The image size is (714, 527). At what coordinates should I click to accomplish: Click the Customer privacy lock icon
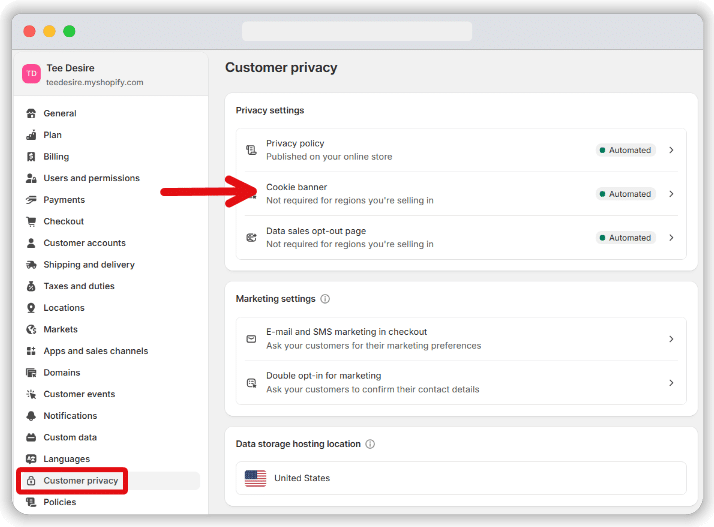(31, 481)
